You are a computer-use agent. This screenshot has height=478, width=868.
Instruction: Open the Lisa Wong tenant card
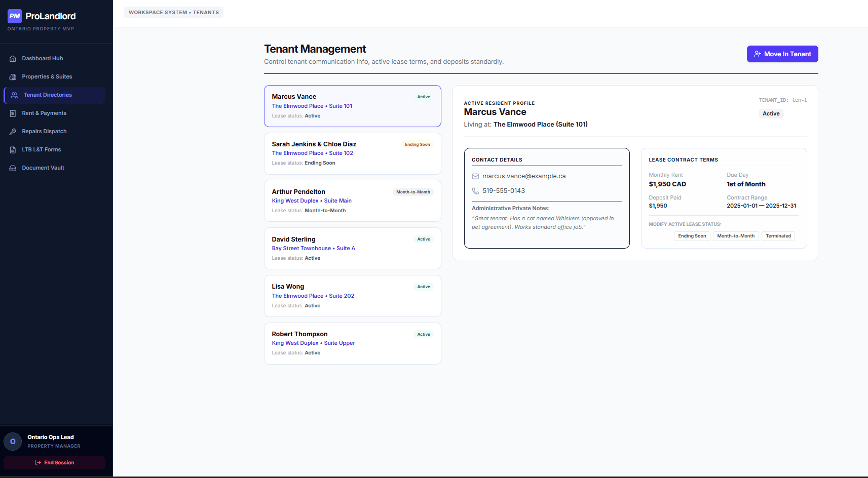pyautogui.click(x=353, y=296)
